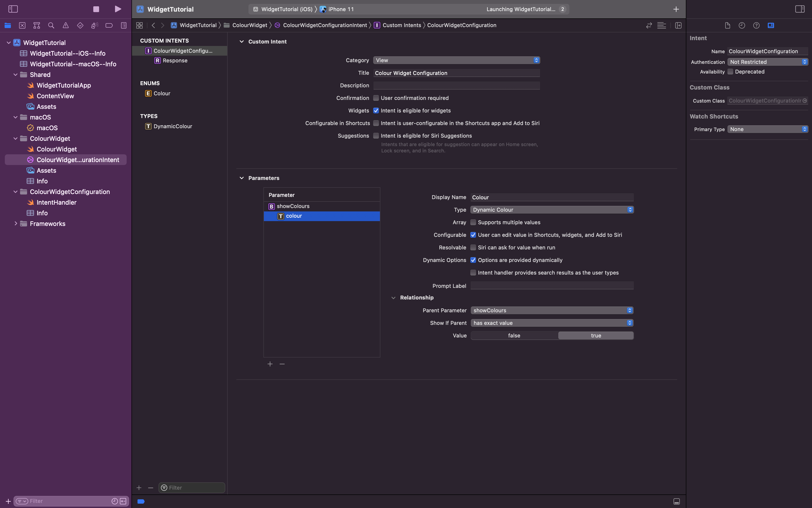Show the Data Model inspector

click(x=771, y=25)
